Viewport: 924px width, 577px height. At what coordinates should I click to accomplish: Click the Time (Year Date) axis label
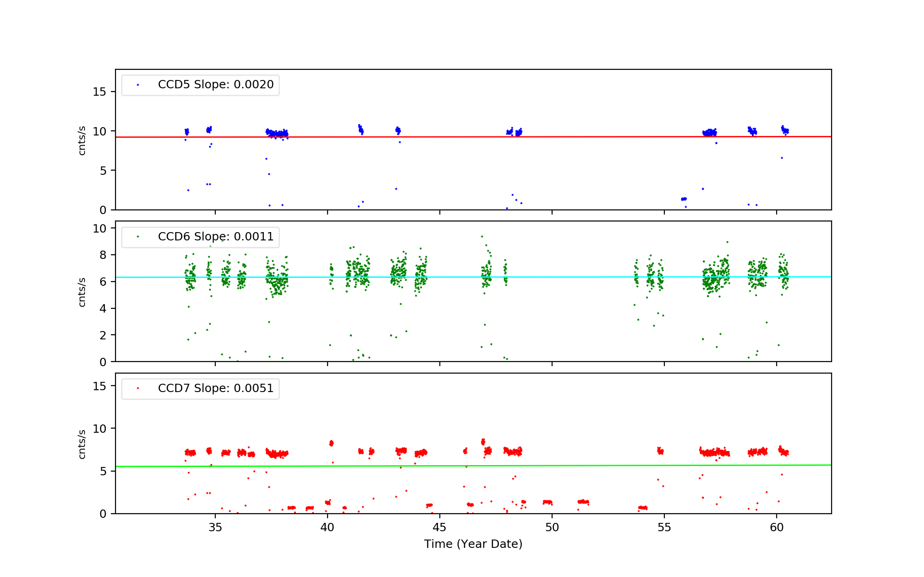pyautogui.click(x=473, y=544)
